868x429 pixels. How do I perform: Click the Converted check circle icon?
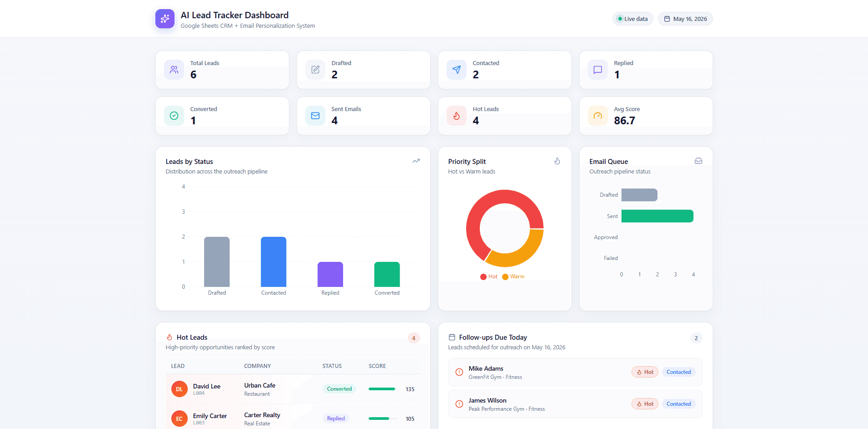(174, 116)
